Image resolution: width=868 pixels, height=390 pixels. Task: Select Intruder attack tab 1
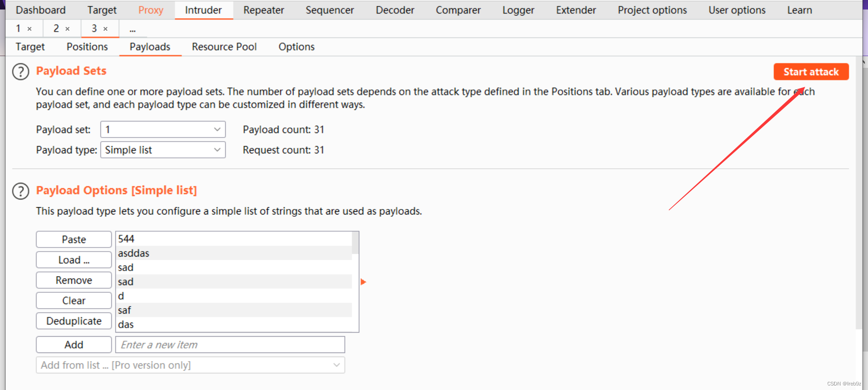point(19,29)
